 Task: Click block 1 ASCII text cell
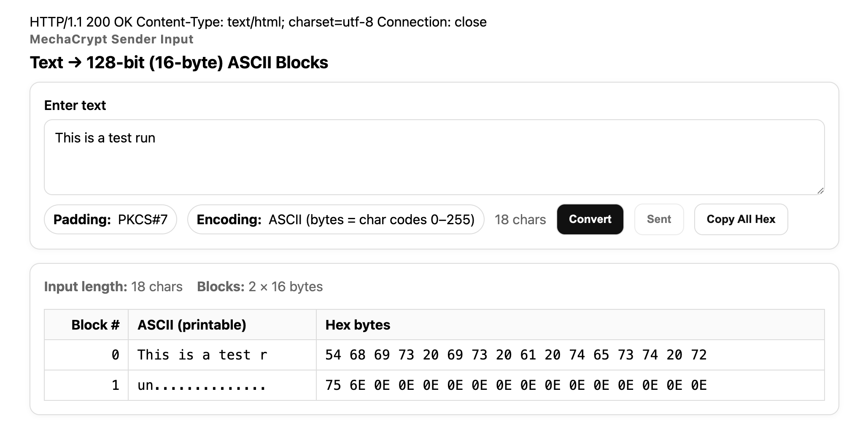click(202, 385)
